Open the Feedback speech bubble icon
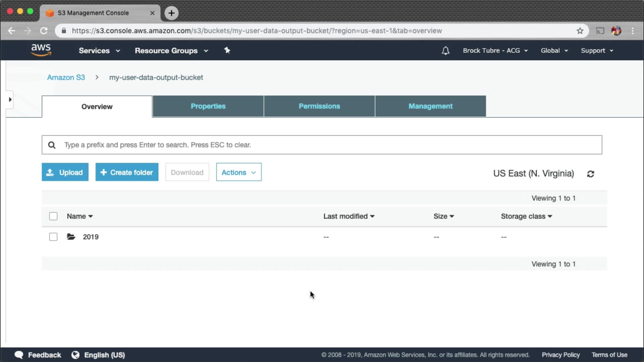This screenshot has width=644, height=362. tap(19, 355)
